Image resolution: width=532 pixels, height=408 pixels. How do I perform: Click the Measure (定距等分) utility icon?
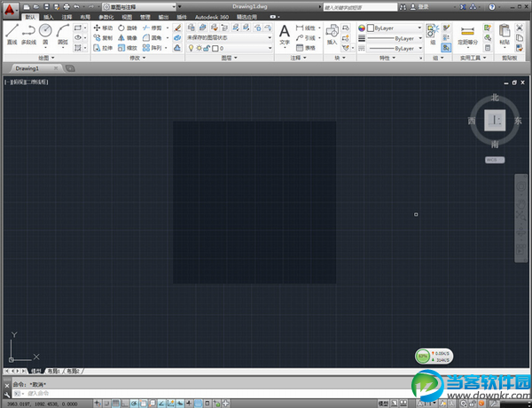[x=466, y=33]
